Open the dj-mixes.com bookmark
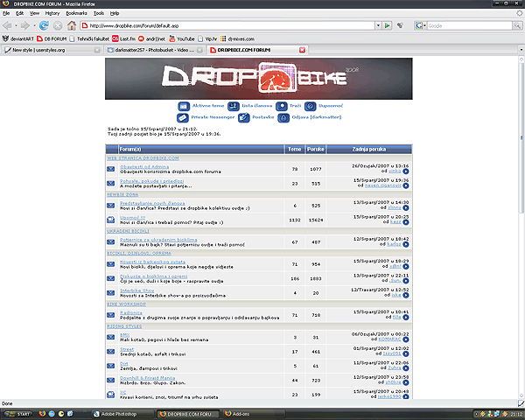This screenshot has width=525, height=420. point(237,38)
